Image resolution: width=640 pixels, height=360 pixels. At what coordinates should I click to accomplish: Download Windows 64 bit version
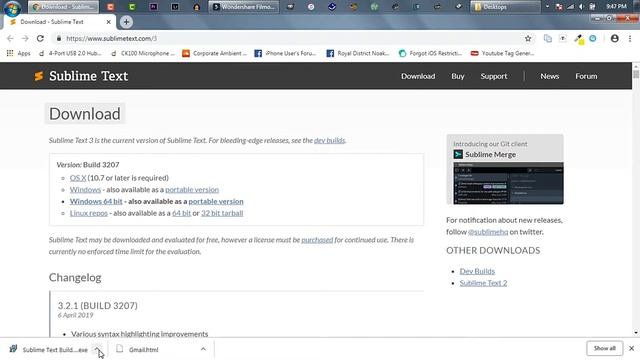96,202
